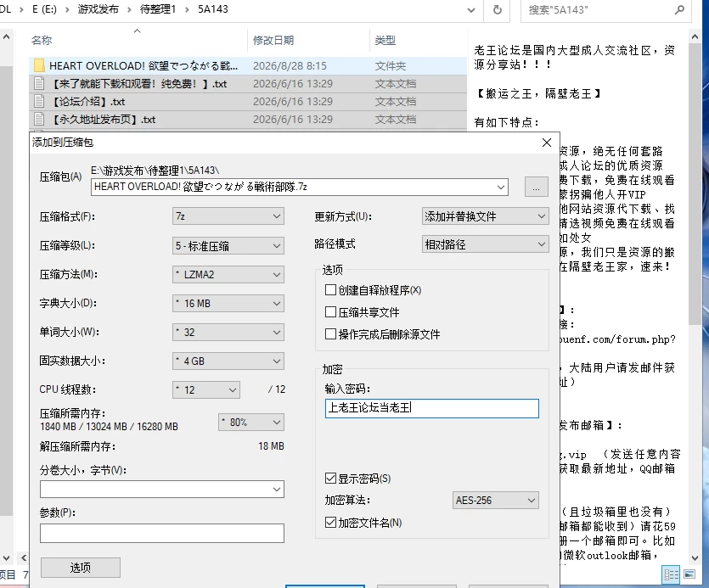
Task: Open the address bar history dropdown arrow
Action: (x=470, y=10)
